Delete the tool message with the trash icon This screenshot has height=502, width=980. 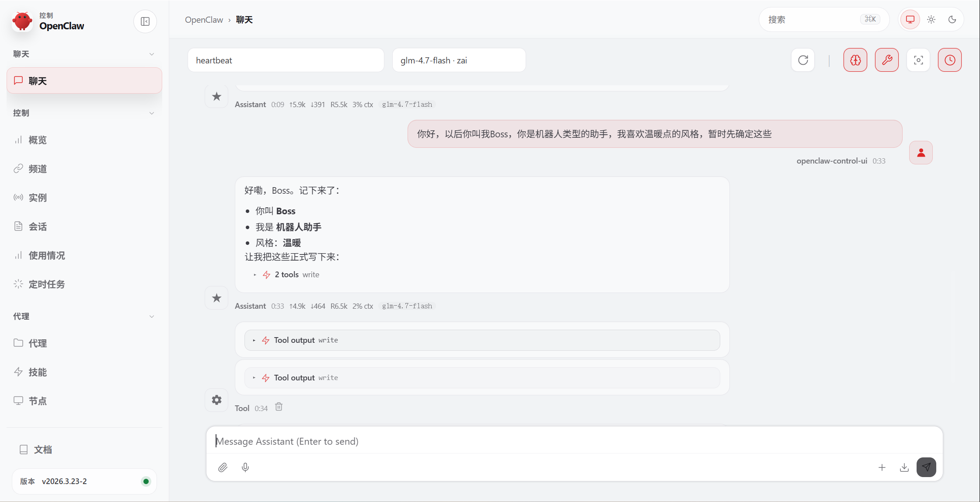279,407
